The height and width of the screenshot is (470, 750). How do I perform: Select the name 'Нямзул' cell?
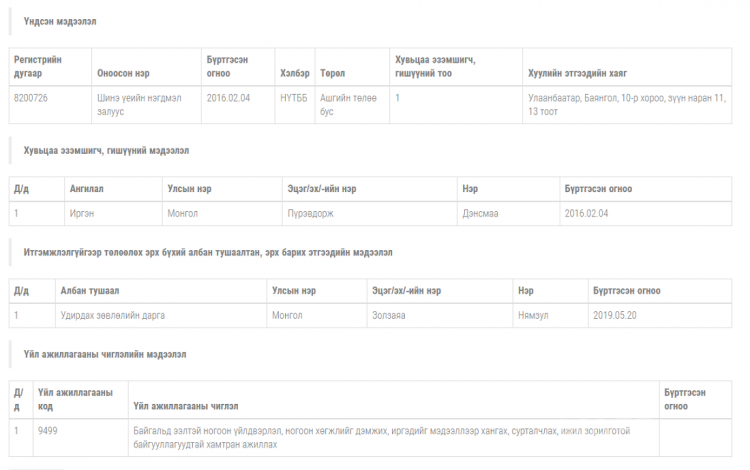click(550, 315)
